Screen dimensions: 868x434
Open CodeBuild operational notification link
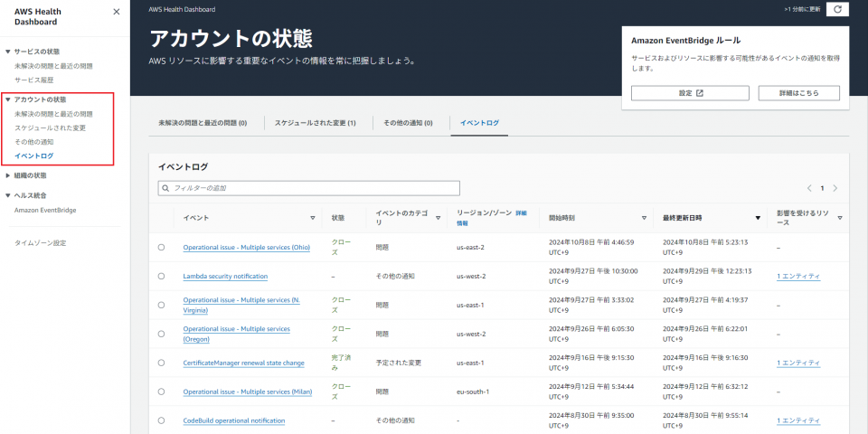(234, 420)
